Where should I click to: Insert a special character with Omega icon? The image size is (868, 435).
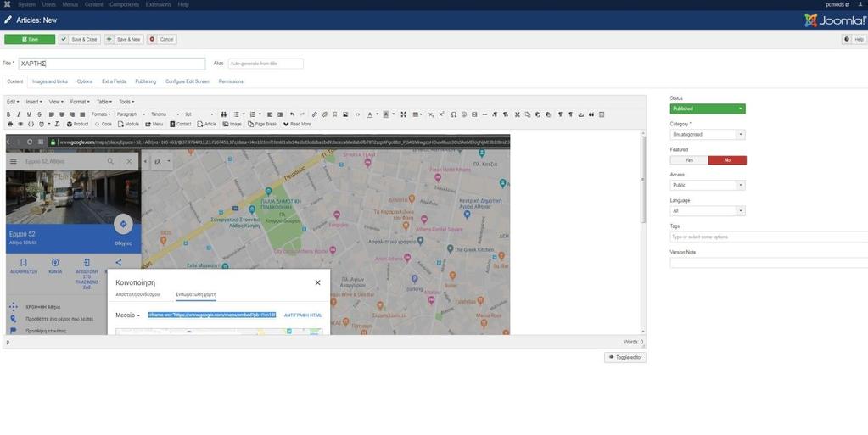pyautogui.click(x=454, y=114)
